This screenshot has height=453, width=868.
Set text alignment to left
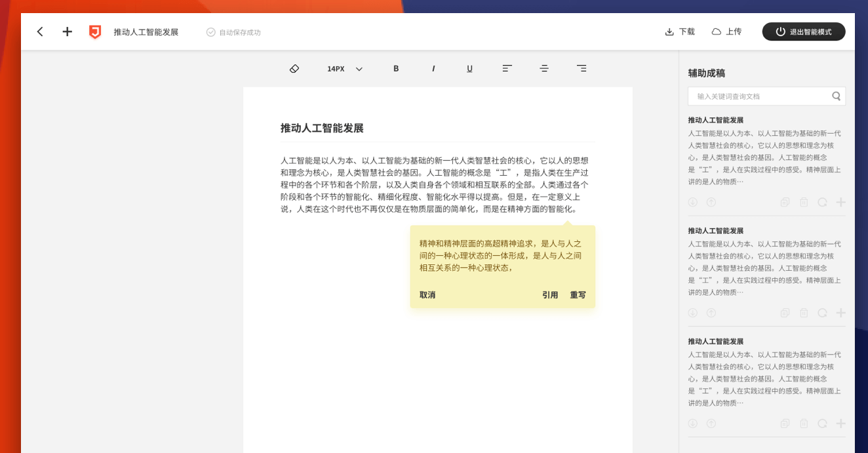pyautogui.click(x=507, y=69)
